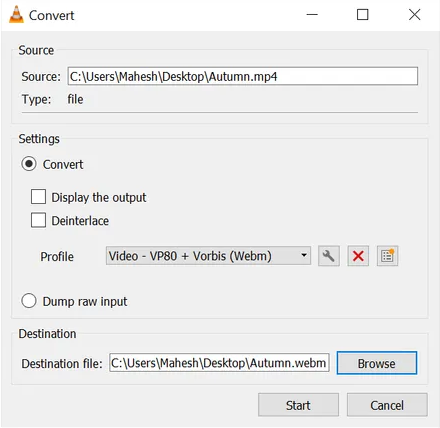Open the Profile dropdown showing VP80 + Vorbis
Screen dimensions: 440x428
(x=208, y=256)
